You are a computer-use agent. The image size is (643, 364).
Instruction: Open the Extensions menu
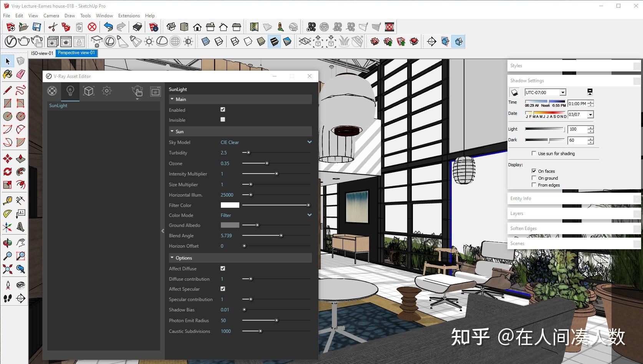pos(129,16)
